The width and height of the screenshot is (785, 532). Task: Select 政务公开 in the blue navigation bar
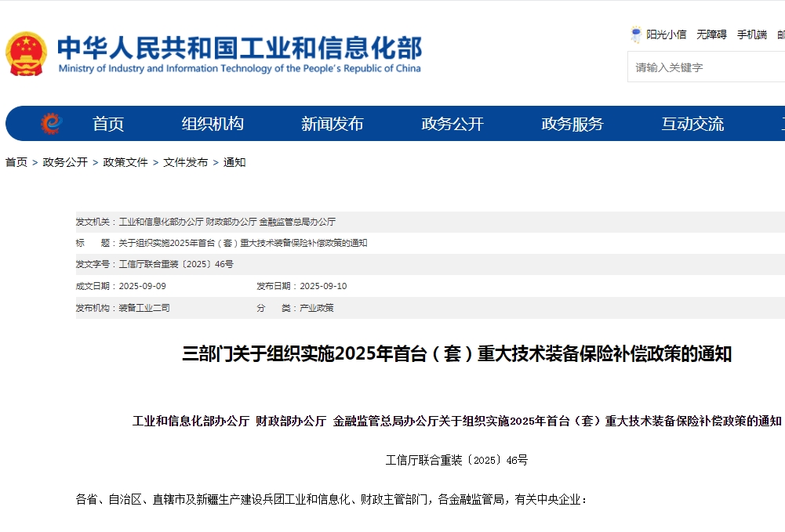(x=452, y=124)
